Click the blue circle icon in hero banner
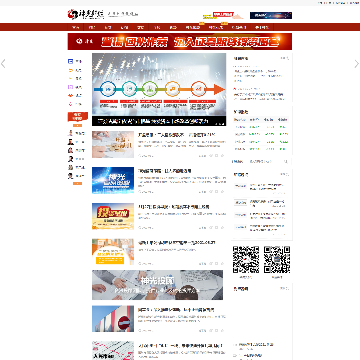Screen dimensions: 360x360 click(108, 89)
